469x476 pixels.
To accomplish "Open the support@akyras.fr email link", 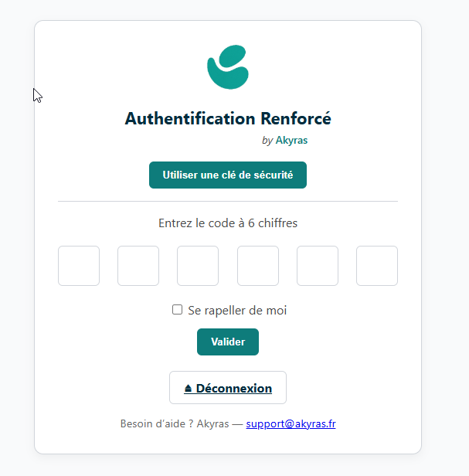I will pyautogui.click(x=291, y=424).
